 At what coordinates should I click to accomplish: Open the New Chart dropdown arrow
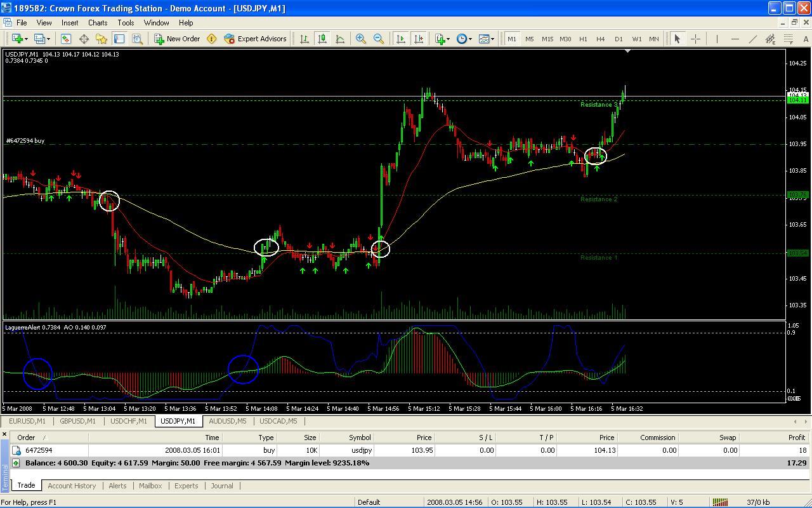(26, 39)
